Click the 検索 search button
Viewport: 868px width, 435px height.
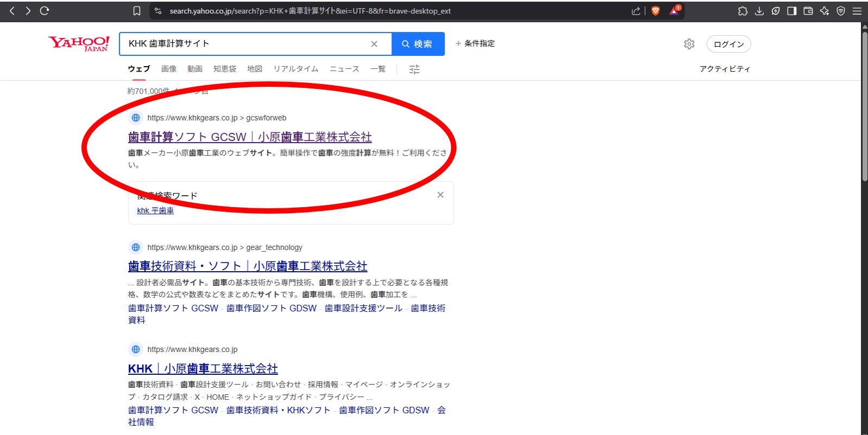tap(417, 44)
